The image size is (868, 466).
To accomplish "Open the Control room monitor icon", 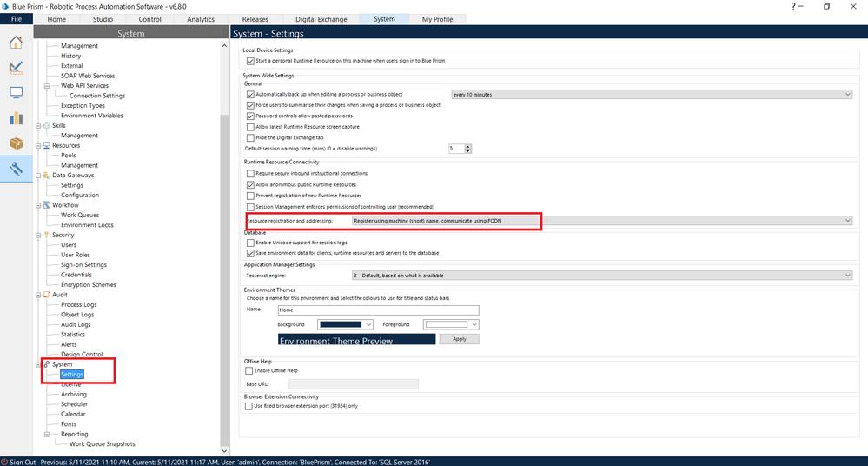I will coord(16,92).
